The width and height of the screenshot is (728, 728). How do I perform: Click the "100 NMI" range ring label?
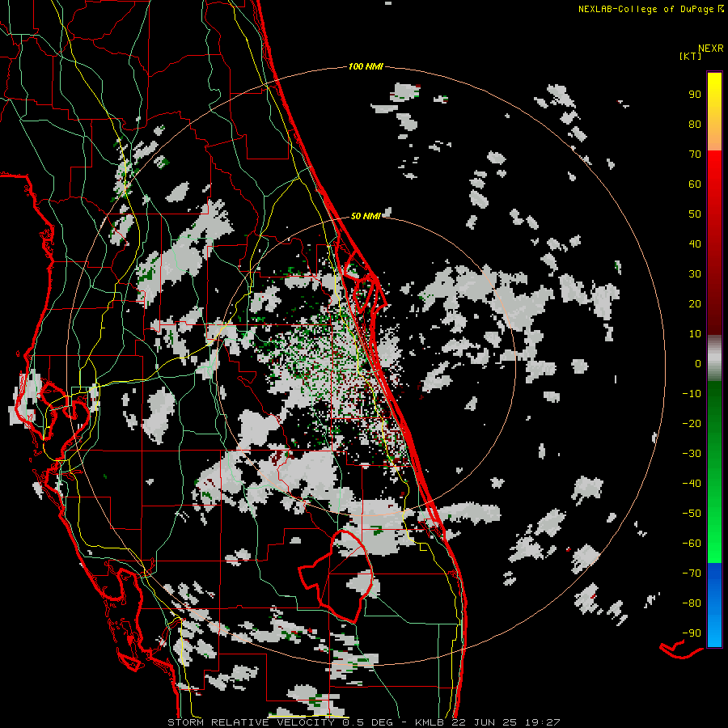pyautogui.click(x=366, y=66)
